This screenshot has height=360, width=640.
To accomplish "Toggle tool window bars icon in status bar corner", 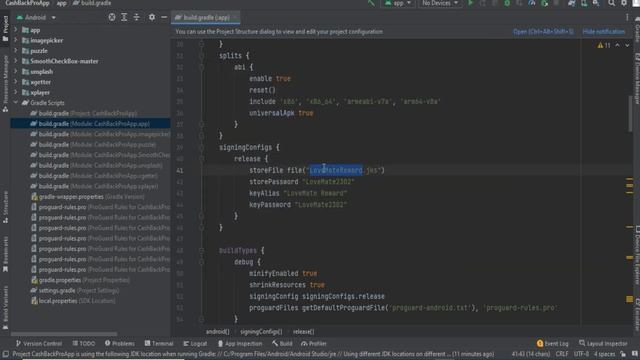I will click(x=5, y=354).
